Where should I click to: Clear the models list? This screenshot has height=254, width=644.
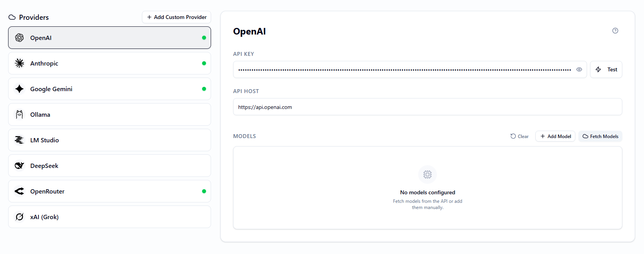click(x=519, y=136)
